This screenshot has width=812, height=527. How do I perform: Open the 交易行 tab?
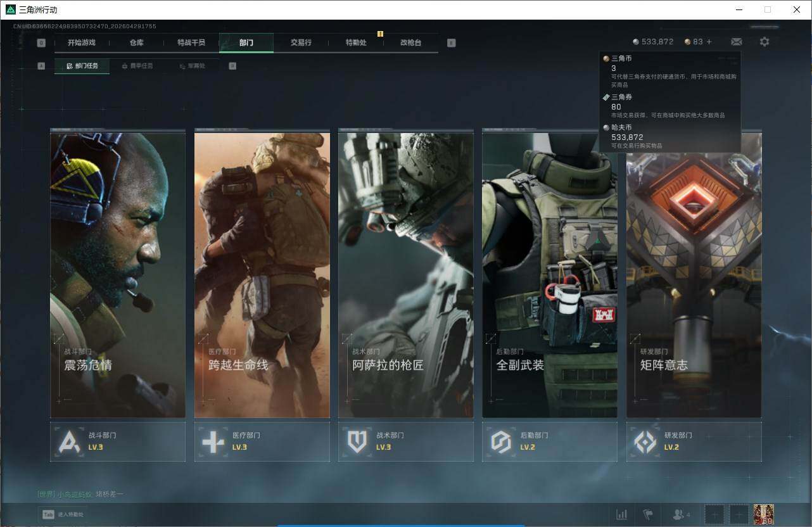click(301, 43)
